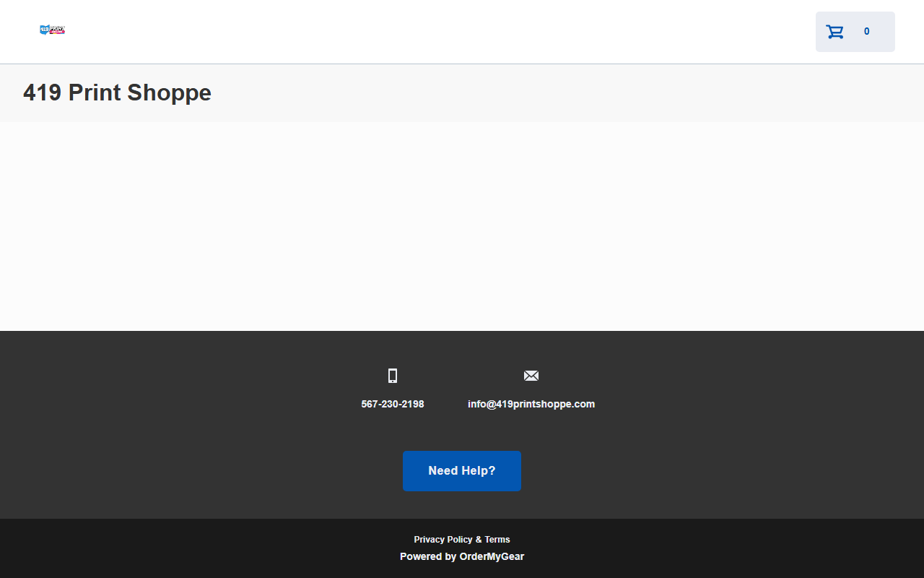This screenshot has height=578, width=924.
Task: Click the email envelope icon
Action: (531, 376)
